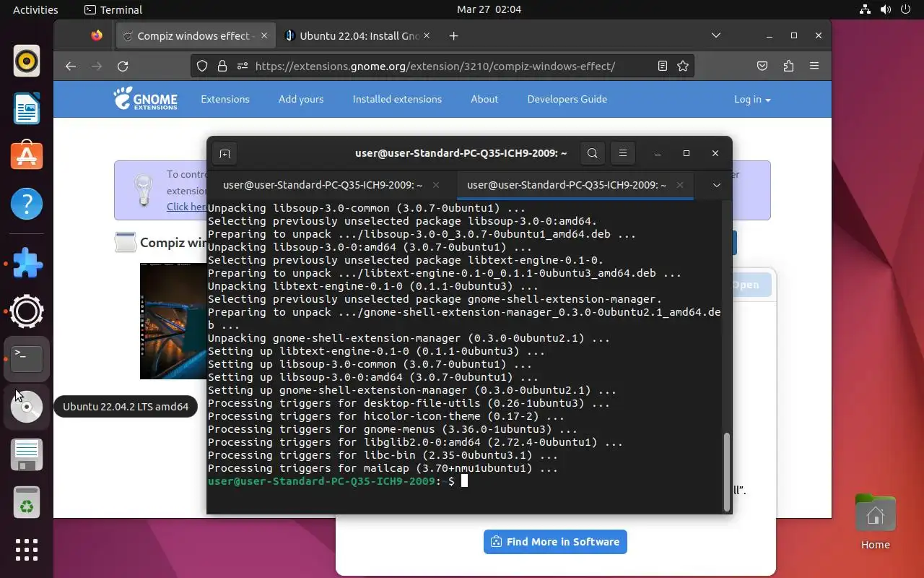Close the Compiz windows effect tab

[x=265, y=35]
